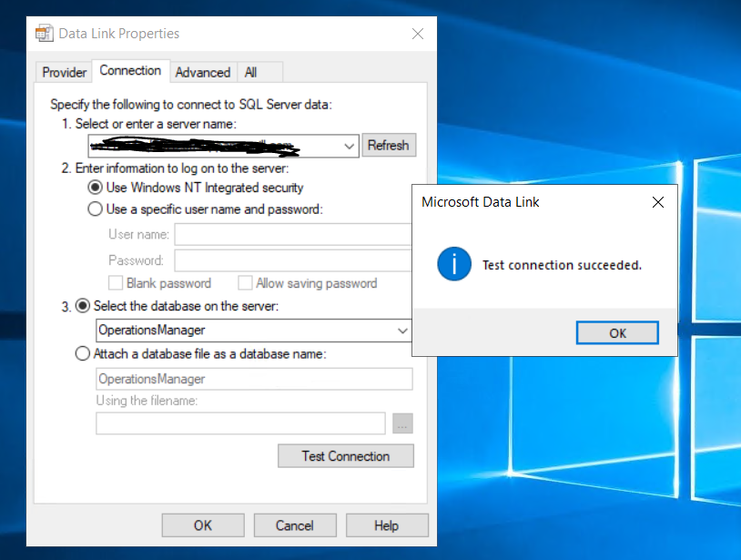The image size is (741, 560).
Task: Click the 'Using the filename:' label
Action: pos(147,401)
